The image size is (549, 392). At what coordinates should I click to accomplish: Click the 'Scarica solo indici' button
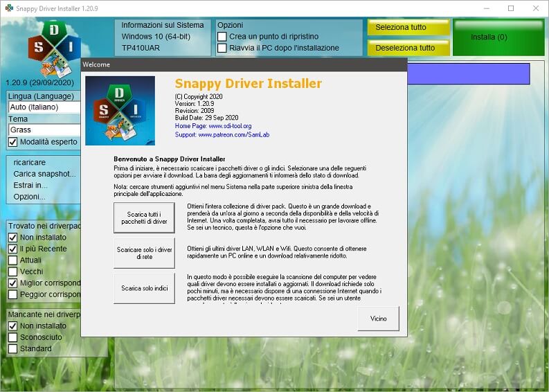pyautogui.click(x=144, y=288)
